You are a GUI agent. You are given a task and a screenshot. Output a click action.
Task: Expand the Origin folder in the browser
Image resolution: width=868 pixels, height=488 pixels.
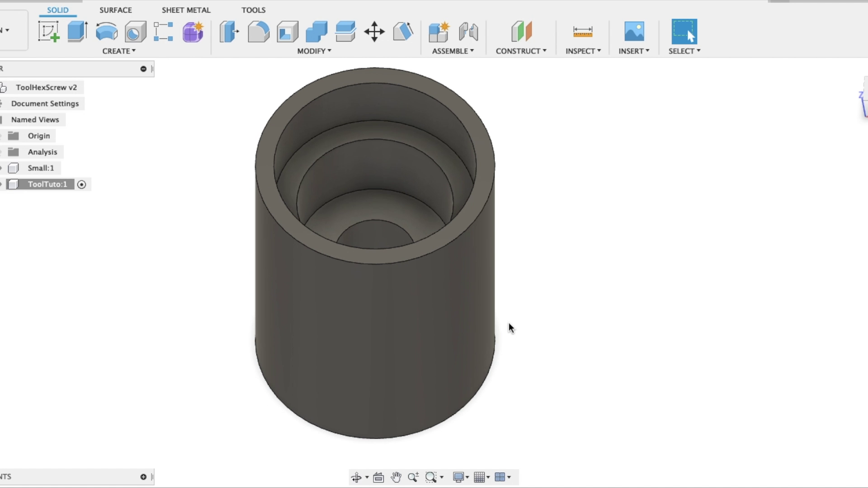coord(2,136)
